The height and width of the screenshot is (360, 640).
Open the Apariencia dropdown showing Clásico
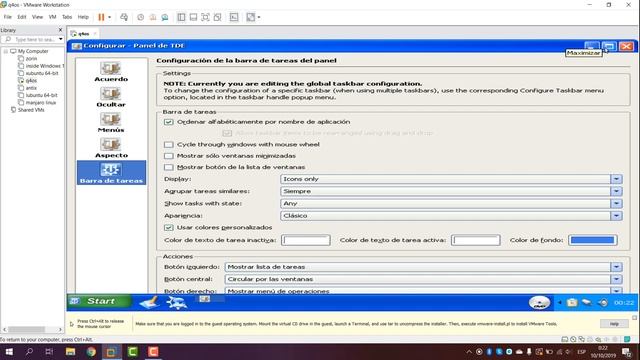click(451, 216)
